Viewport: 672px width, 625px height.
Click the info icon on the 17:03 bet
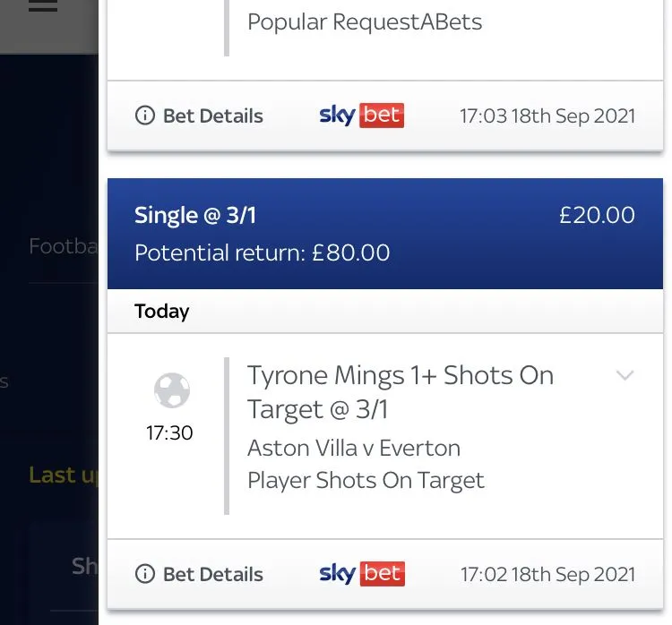click(x=144, y=116)
